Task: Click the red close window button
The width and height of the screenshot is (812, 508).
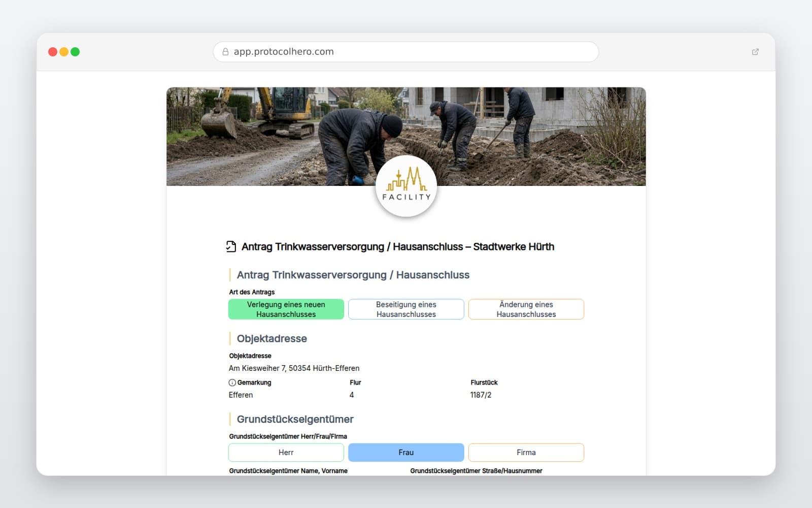Action: click(53, 52)
